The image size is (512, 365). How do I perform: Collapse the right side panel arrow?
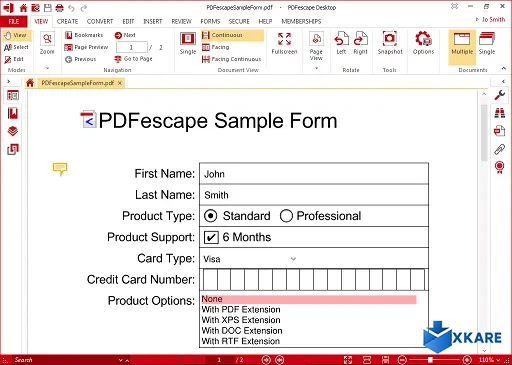503,81
